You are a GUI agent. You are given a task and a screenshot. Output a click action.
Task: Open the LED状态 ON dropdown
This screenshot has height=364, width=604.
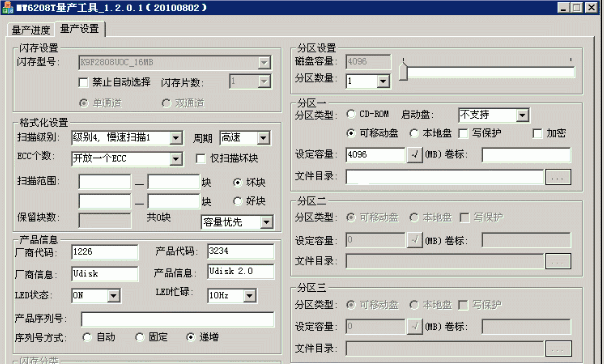pos(113,296)
